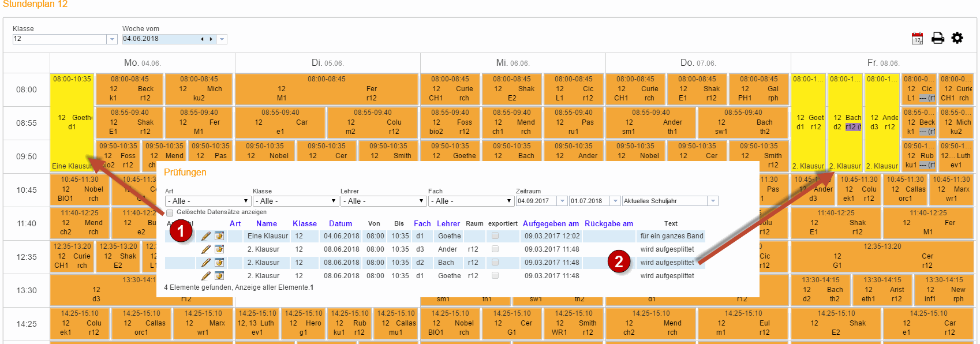Open the 'Woche vom' date picker dropdown
Screen dimensions: 980x344
tap(222, 39)
